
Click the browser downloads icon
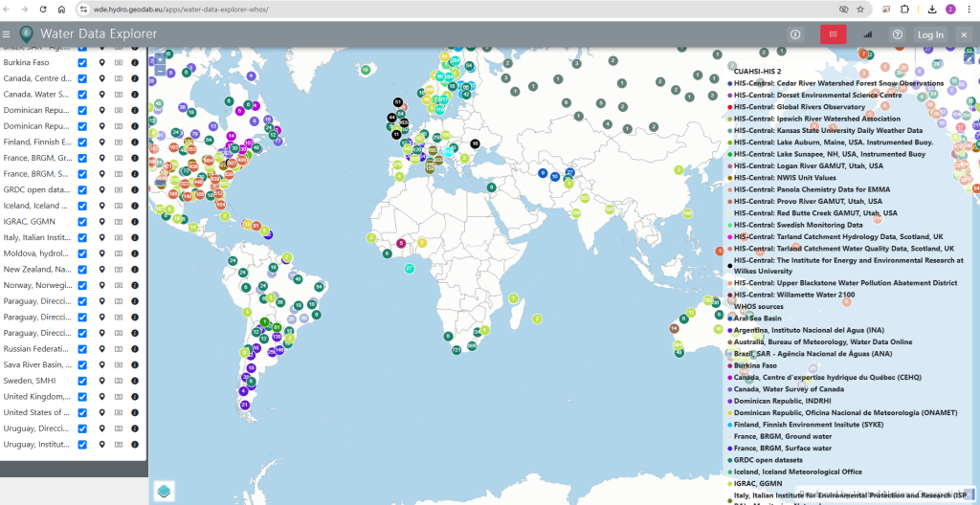(932, 9)
